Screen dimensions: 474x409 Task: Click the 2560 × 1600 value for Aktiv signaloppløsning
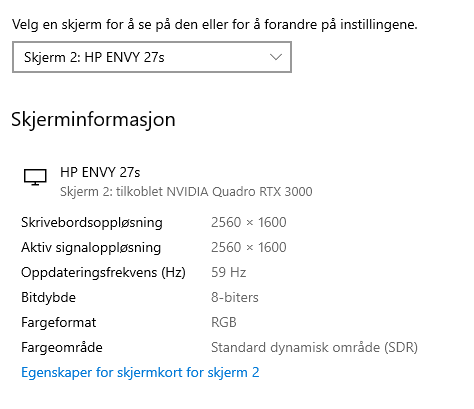(249, 247)
